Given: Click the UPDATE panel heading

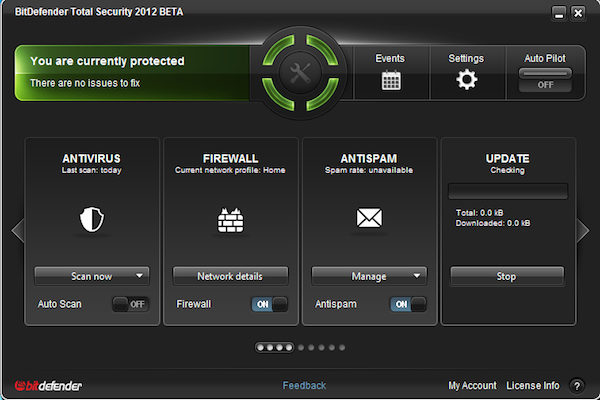Looking at the screenshot, I should click(508, 158).
